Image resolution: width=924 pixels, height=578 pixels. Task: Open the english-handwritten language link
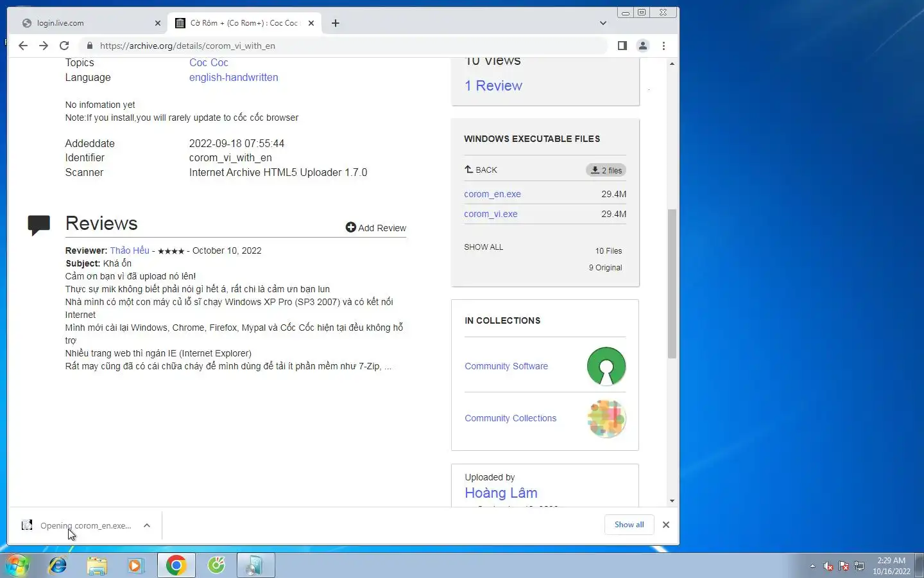tap(234, 77)
